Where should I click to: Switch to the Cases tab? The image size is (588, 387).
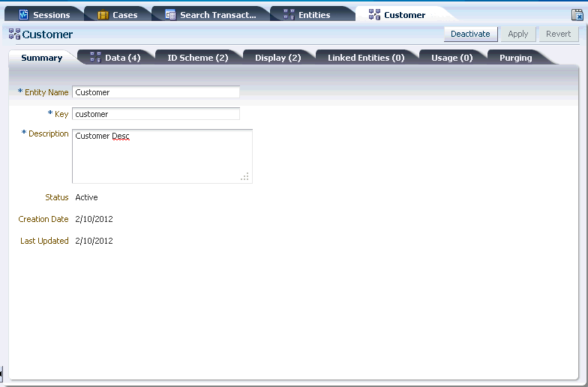coord(118,15)
